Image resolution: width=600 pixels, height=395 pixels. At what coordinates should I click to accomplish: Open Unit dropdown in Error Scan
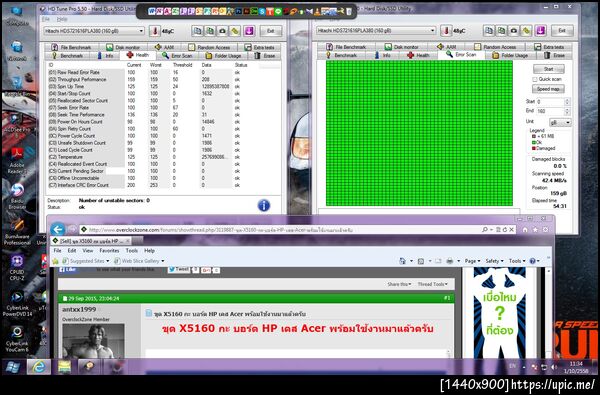560,122
